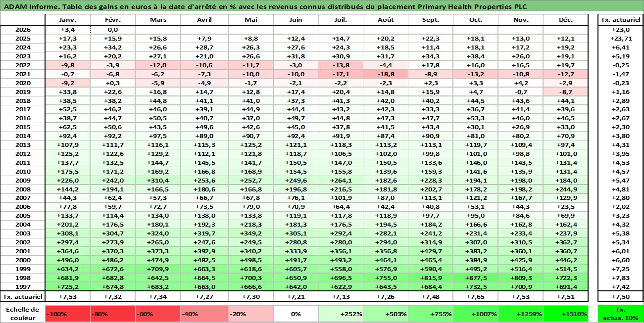
Task: Pick the +1510% bright green swatch
Action: click(565, 313)
